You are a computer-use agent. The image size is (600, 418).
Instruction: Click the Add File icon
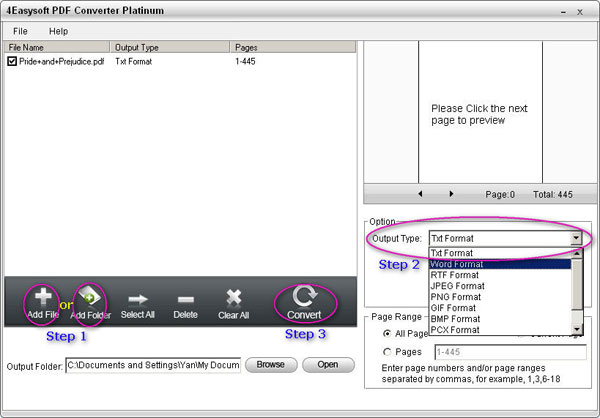pos(43,297)
